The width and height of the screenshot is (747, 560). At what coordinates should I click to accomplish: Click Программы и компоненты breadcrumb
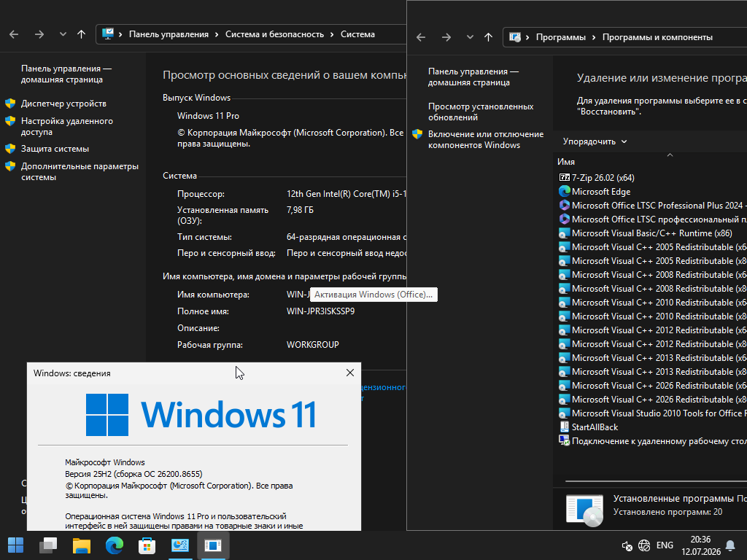tap(657, 37)
